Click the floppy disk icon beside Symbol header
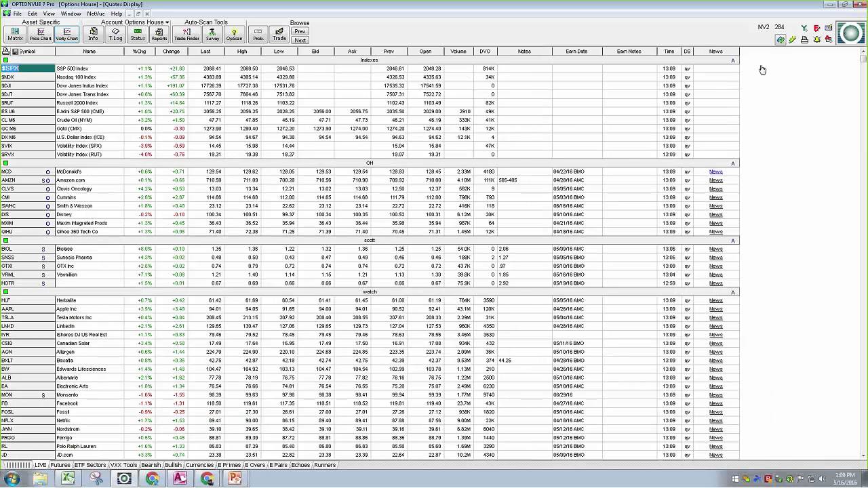Screen dimensions: 868x488 point(14,52)
